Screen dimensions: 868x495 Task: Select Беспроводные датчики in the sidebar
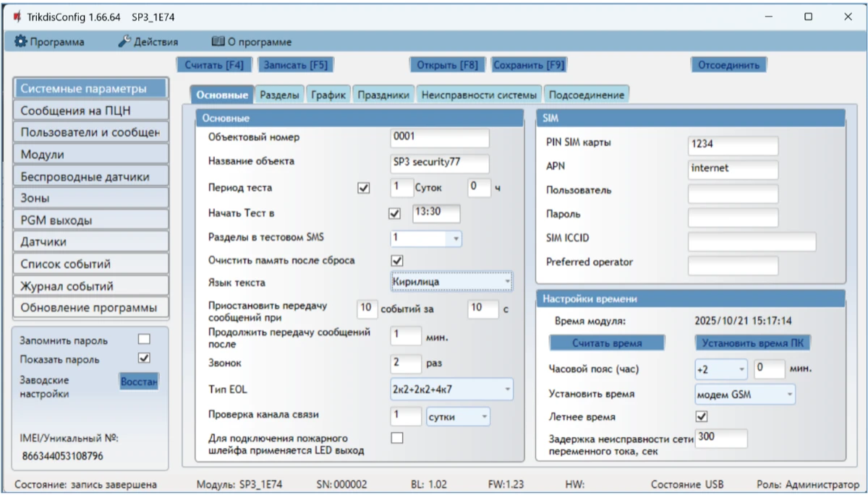[90, 176]
